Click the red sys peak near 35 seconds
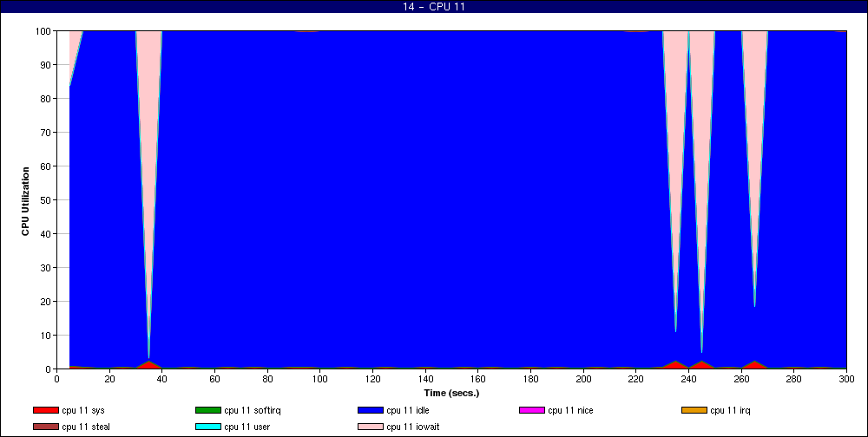Image resolution: width=868 pixels, height=437 pixels. pos(149,364)
